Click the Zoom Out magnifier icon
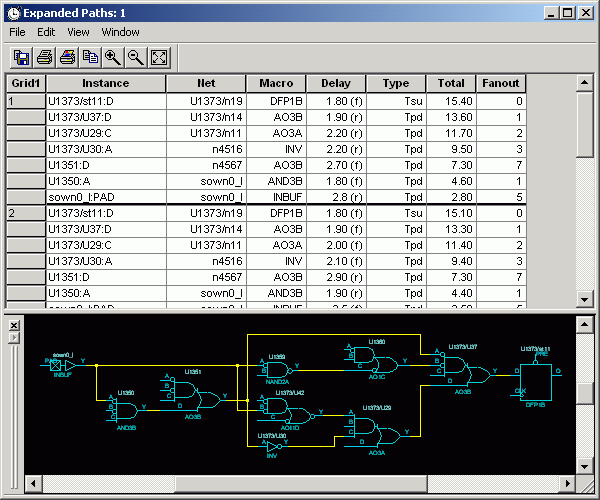Screen dimensions: 600x500 [136, 58]
